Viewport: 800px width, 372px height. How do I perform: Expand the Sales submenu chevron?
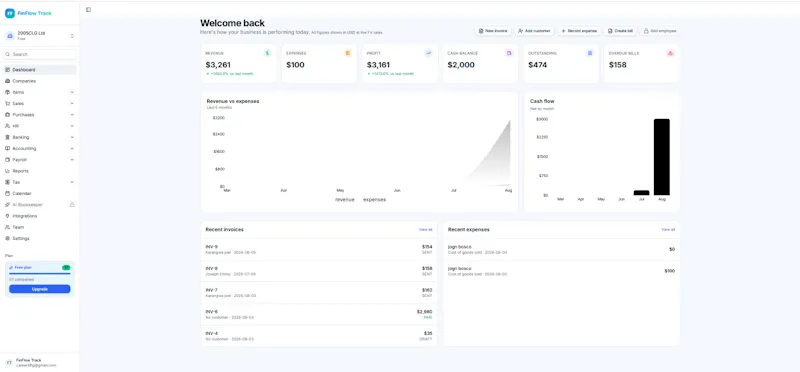point(72,104)
